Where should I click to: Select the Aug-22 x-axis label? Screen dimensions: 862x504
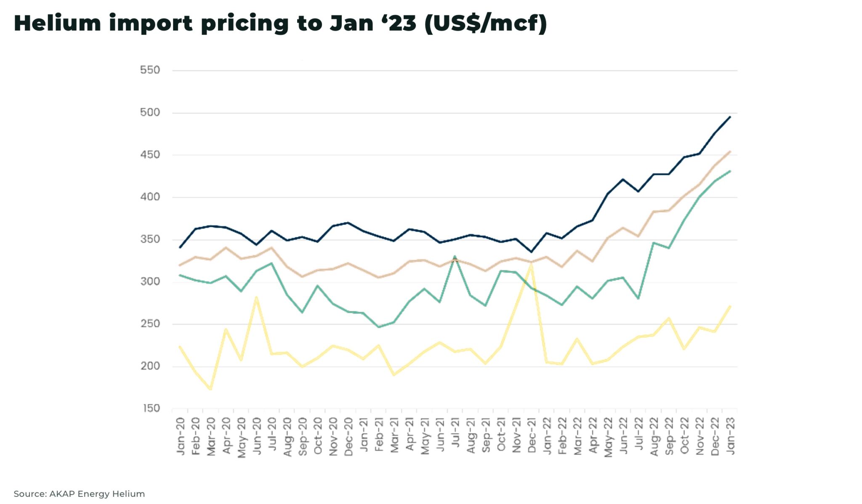(x=654, y=436)
